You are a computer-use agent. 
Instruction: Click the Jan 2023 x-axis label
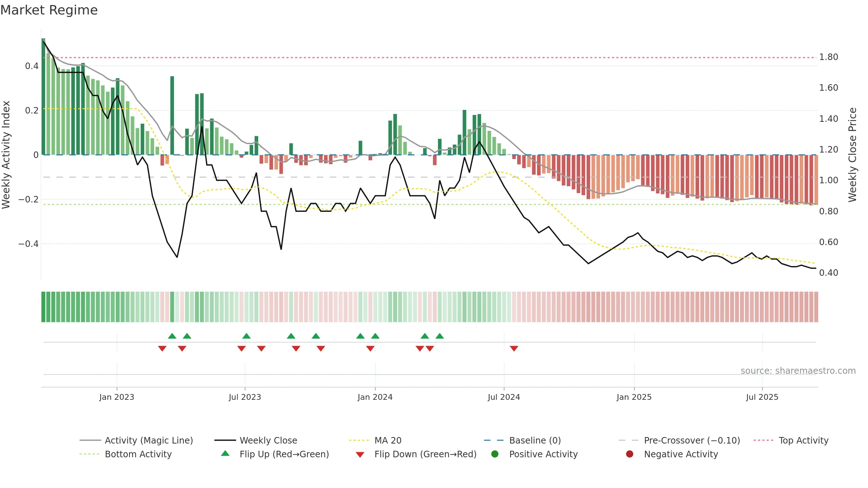pyautogui.click(x=117, y=397)
